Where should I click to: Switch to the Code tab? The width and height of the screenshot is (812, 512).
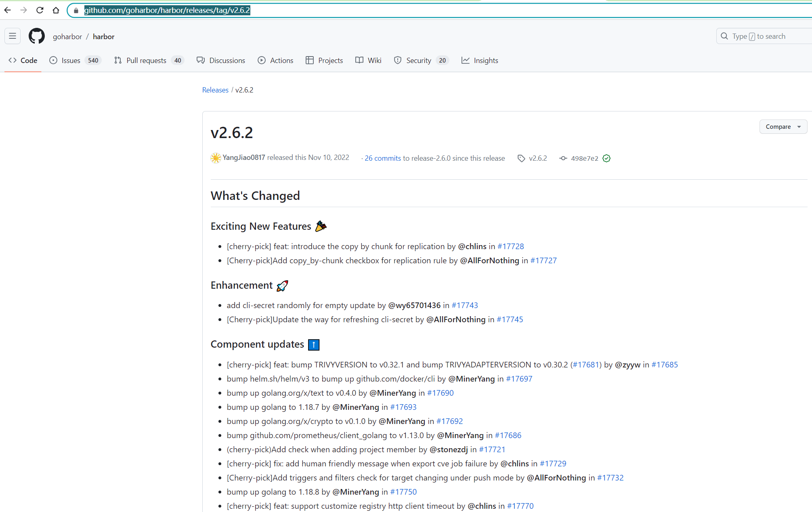[x=23, y=61]
